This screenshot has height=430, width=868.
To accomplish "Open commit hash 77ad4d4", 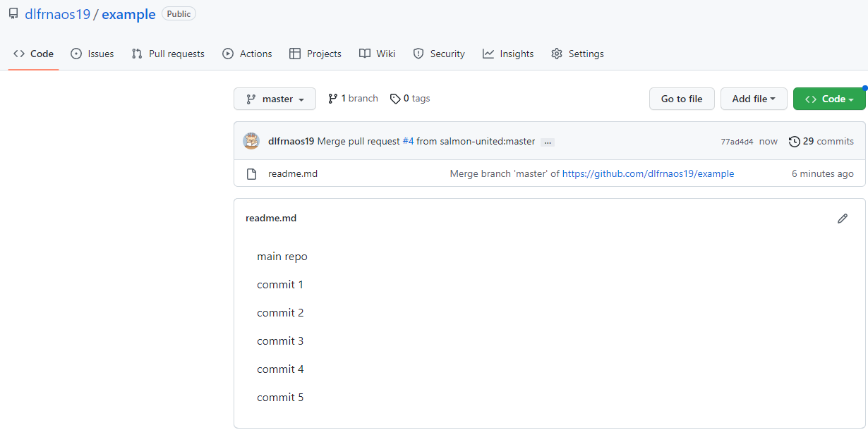I will pyautogui.click(x=737, y=142).
